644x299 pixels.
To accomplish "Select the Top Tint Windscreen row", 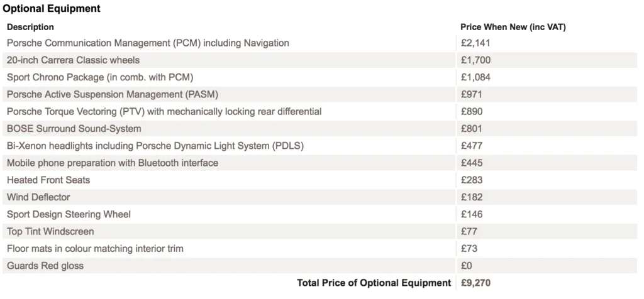I will 319,232.
